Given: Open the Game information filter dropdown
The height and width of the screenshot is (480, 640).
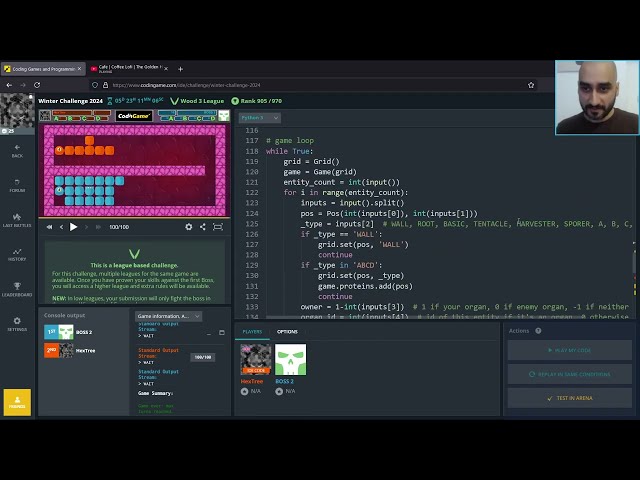Looking at the screenshot, I should point(168,316).
